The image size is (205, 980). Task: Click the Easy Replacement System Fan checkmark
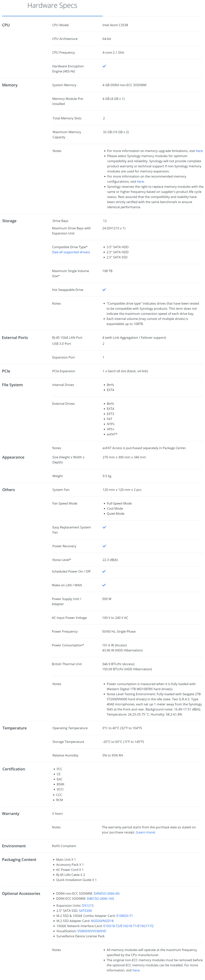pyautogui.click(x=104, y=527)
